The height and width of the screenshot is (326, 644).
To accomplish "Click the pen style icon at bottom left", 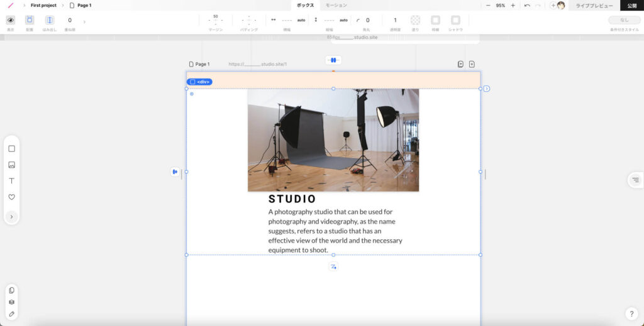I will 11,313.
